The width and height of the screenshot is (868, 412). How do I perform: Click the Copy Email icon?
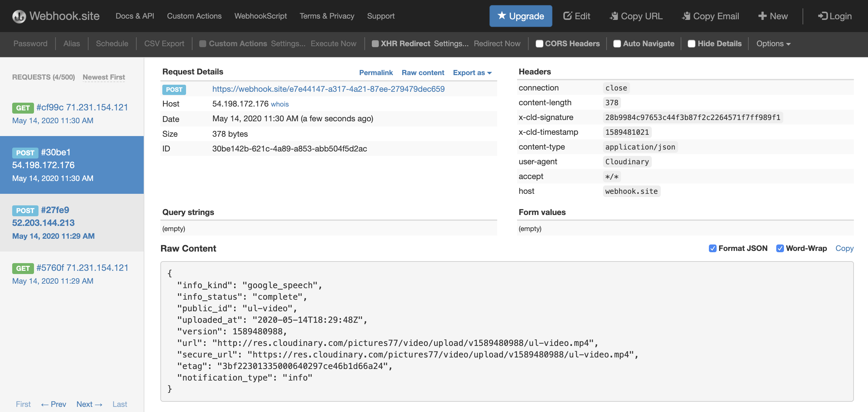(686, 15)
